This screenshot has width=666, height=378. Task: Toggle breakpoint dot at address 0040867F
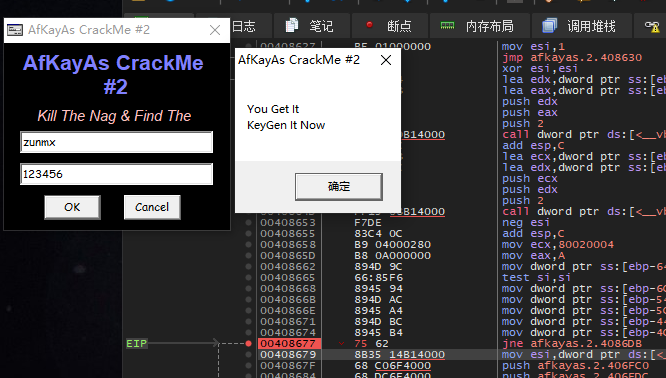(x=248, y=366)
